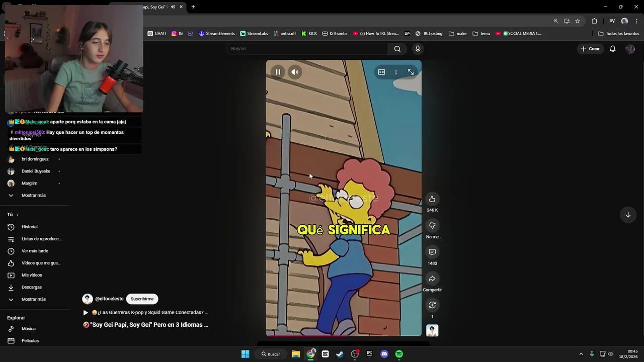Dislike the Short (No me gusta)

click(432, 226)
